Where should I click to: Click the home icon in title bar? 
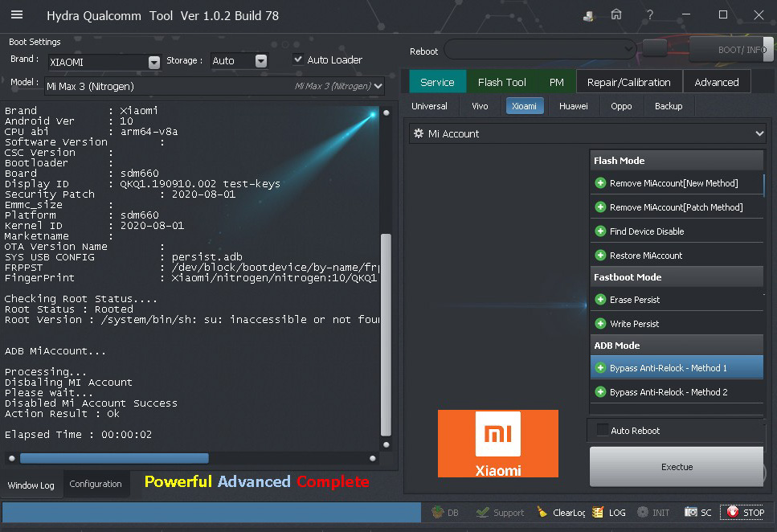[616, 15]
